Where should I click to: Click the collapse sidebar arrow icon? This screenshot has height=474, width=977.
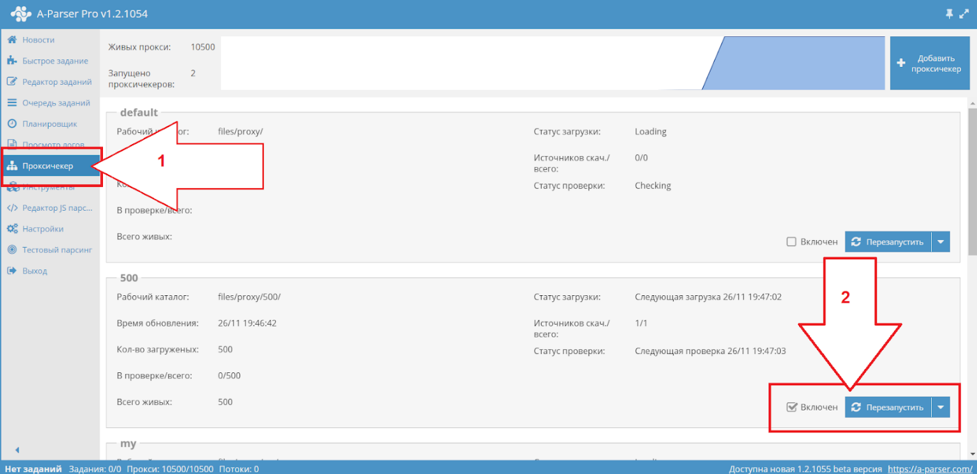click(17, 450)
